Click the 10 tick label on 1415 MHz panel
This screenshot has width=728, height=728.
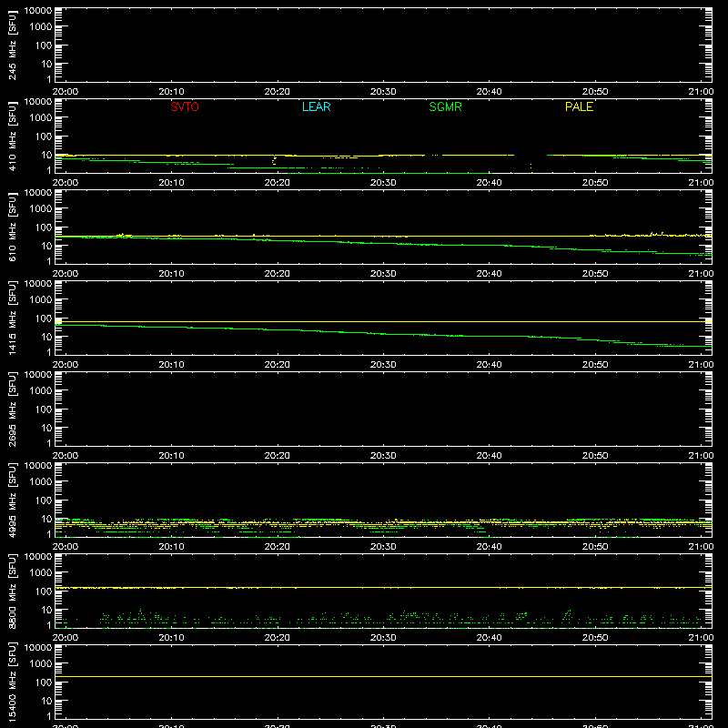point(46,337)
